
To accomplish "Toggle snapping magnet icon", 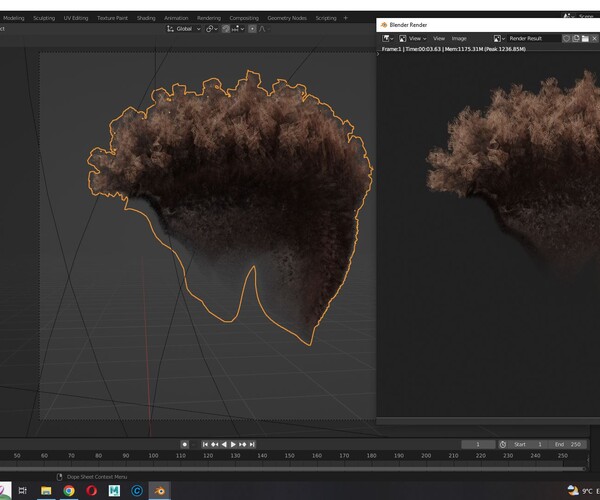I will 226,29.
